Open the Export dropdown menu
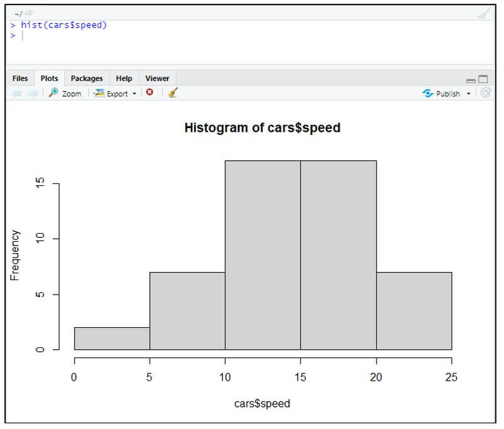The height and width of the screenshot is (429, 504). (x=115, y=93)
